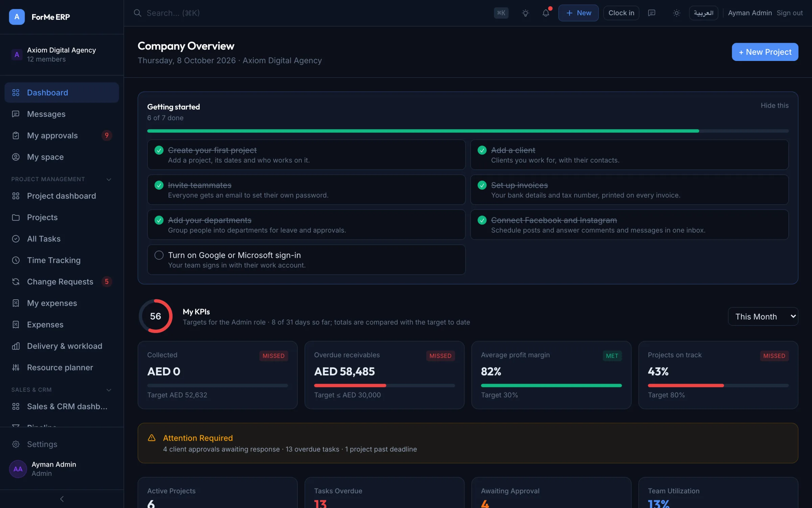This screenshot has width=812, height=508.
Task: Click the search magnifier icon
Action: 137,13
